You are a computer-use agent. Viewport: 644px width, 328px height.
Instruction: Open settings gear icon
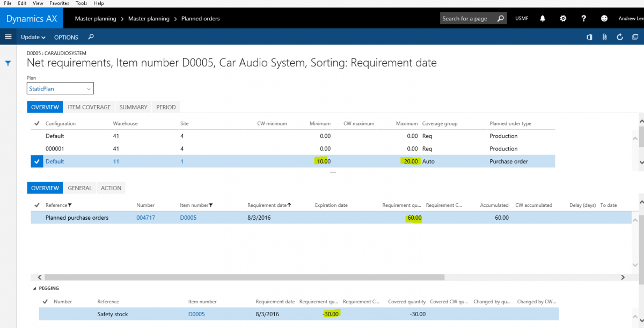click(563, 18)
